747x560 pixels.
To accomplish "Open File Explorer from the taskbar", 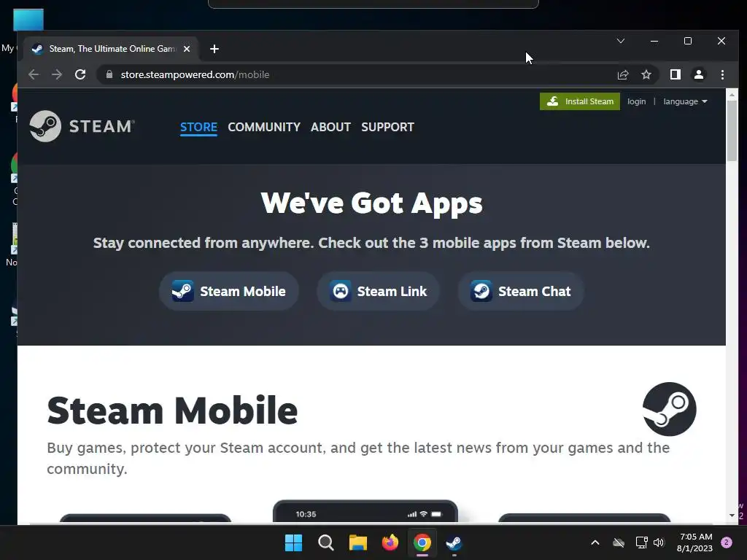I will (357, 542).
